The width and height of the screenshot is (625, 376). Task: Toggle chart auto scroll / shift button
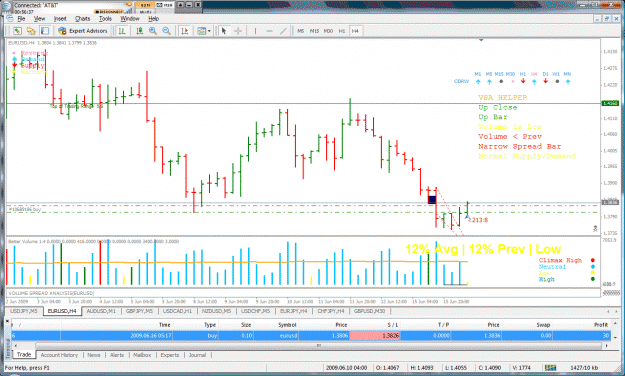click(185, 31)
